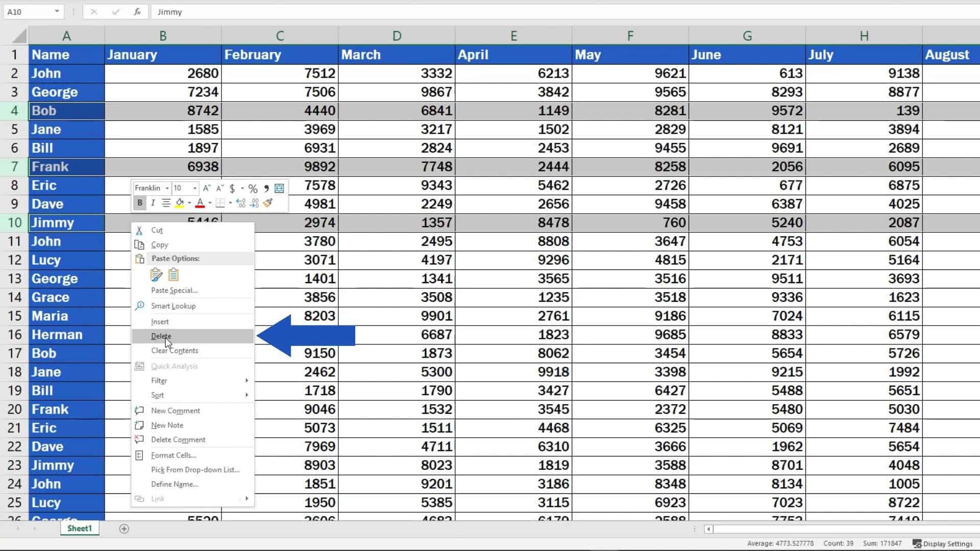
Task: Open the Fill Color dropdown arrow
Action: click(190, 203)
